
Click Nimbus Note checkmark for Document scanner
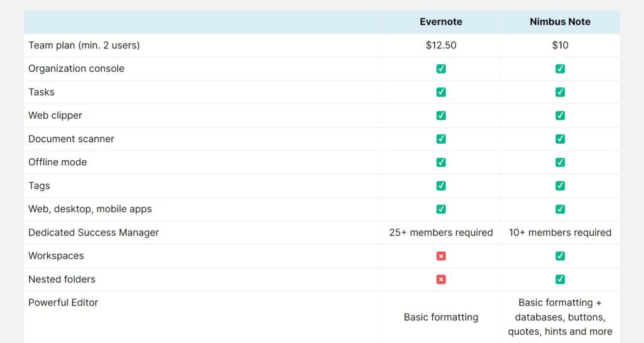pyautogui.click(x=560, y=139)
